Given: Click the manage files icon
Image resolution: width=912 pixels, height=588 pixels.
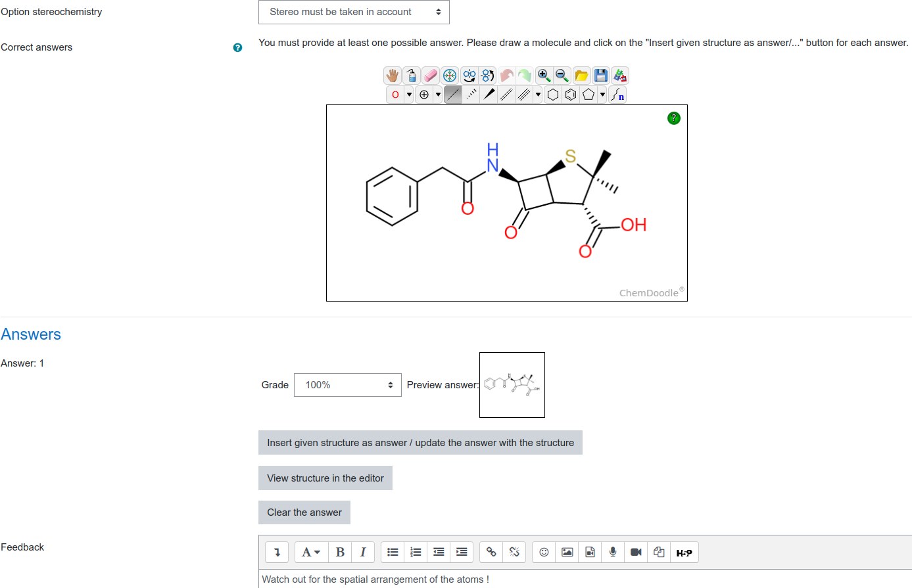Looking at the screenshot, I should click(x=659, y=553).
